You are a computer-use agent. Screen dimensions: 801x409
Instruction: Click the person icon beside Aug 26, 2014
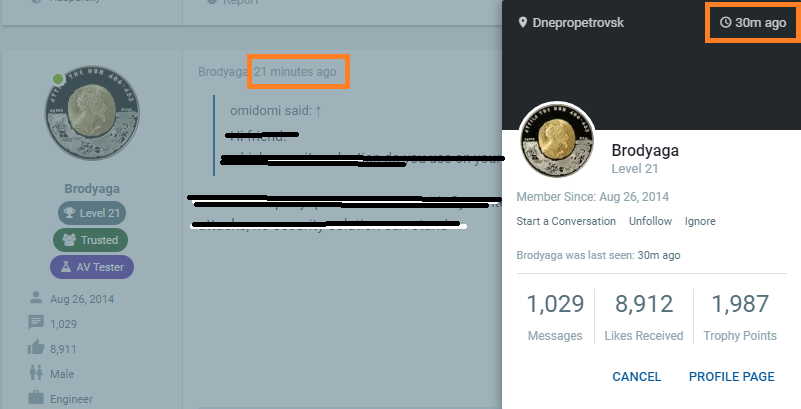36,298
